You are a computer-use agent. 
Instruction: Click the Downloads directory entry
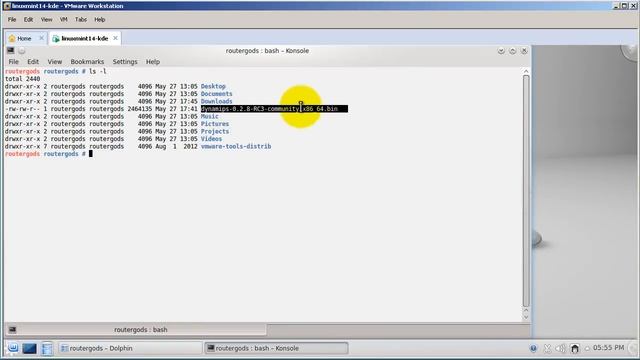click(x=216, y=101)
